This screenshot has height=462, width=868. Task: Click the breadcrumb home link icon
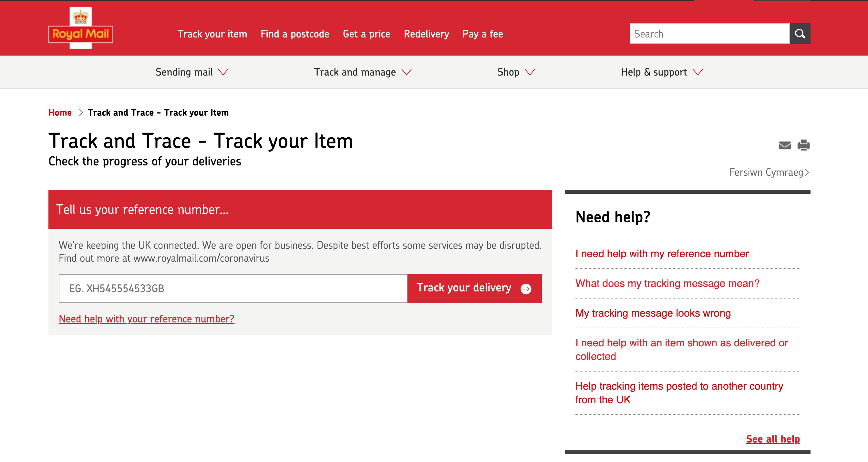click(x=60, y=112)
